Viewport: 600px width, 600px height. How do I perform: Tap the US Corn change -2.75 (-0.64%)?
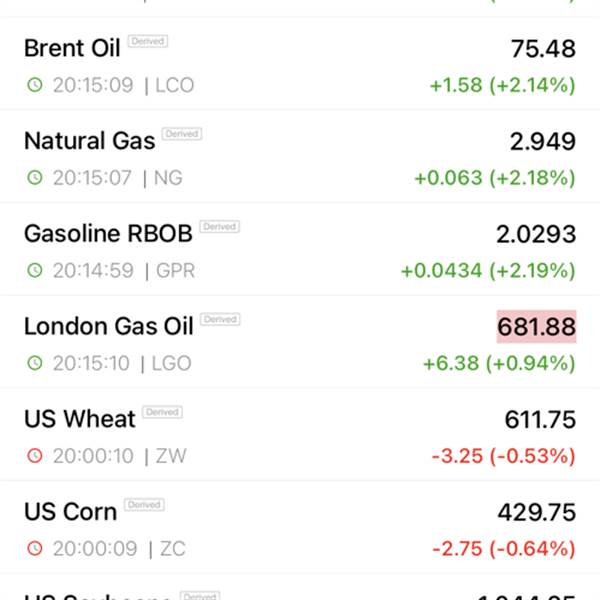pos(504,549)
